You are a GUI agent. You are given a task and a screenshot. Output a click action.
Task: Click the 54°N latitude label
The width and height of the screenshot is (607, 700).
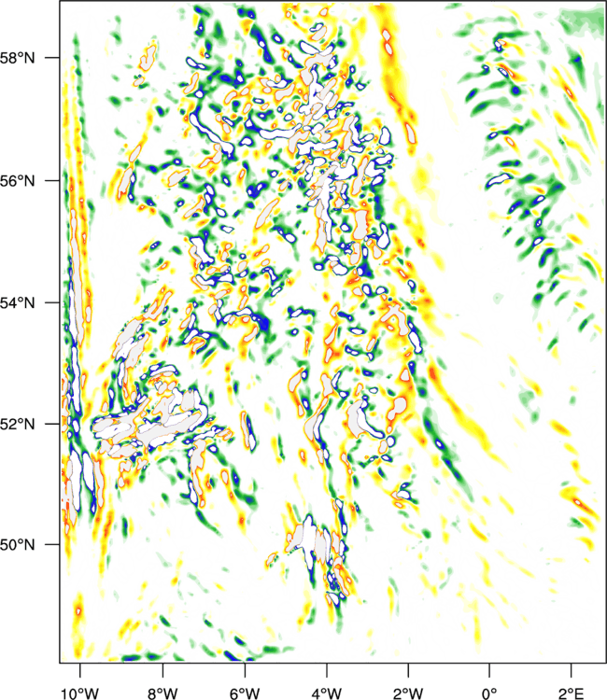click(18, 303)
